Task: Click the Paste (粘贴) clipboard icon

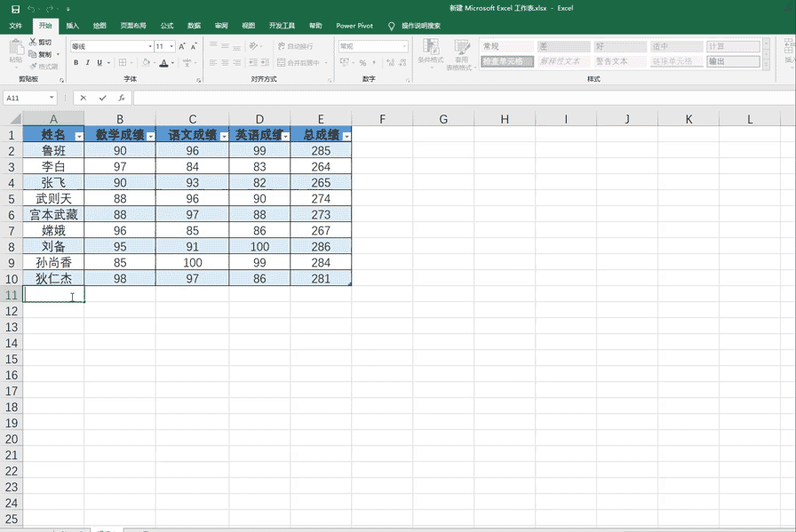Action: [x=16, y=48]
